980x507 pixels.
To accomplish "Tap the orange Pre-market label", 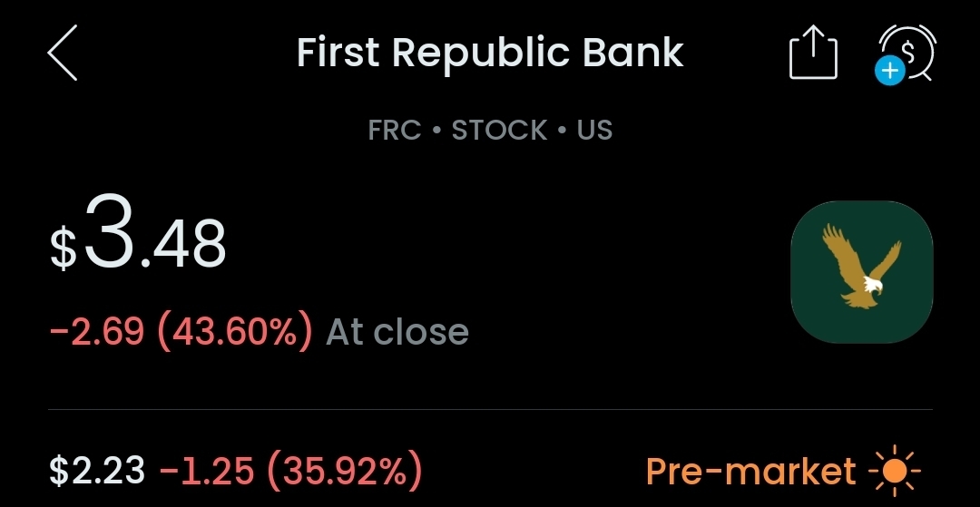I will (750, 472).
